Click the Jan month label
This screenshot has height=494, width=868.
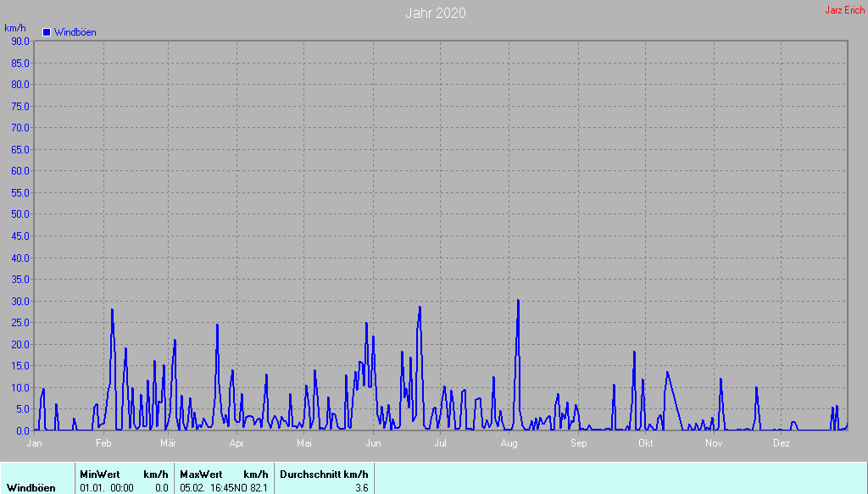(x=34, y=443)
